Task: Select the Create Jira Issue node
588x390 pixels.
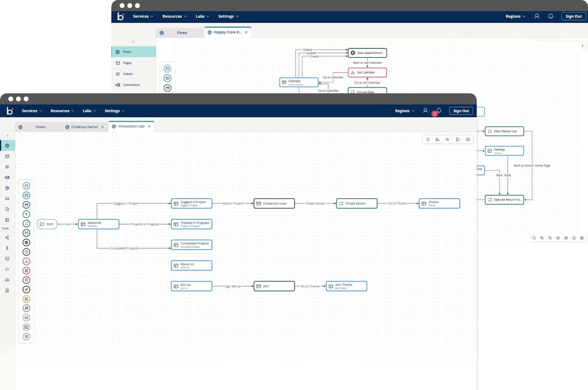Action: [x=274, y=203]
